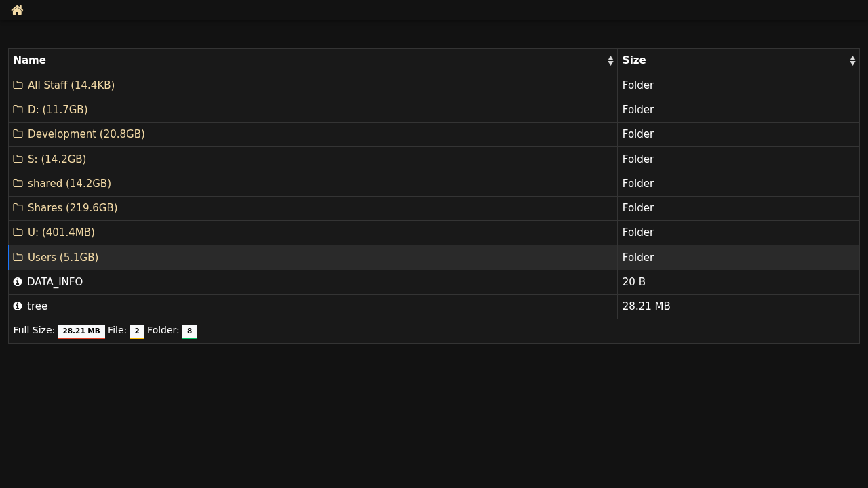Open the Shares (219.6GB) folder
Viewport: 868px width, 488px height.
pyautogui.click(x=73, y=208)
